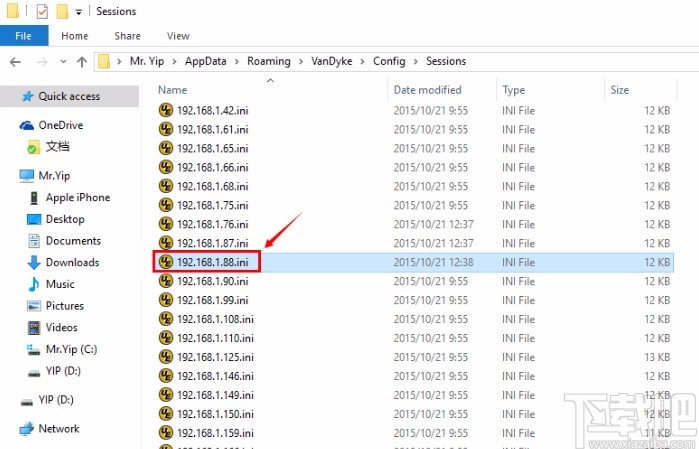Open Apple iPhone in navigation pane
This screenshot has width=699, height=449.
point(78,198)
